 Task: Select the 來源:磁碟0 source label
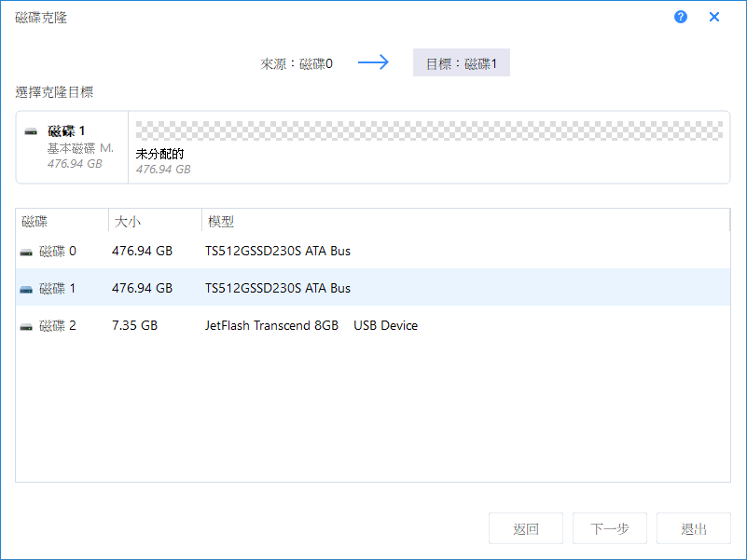(x=297, y=63)
